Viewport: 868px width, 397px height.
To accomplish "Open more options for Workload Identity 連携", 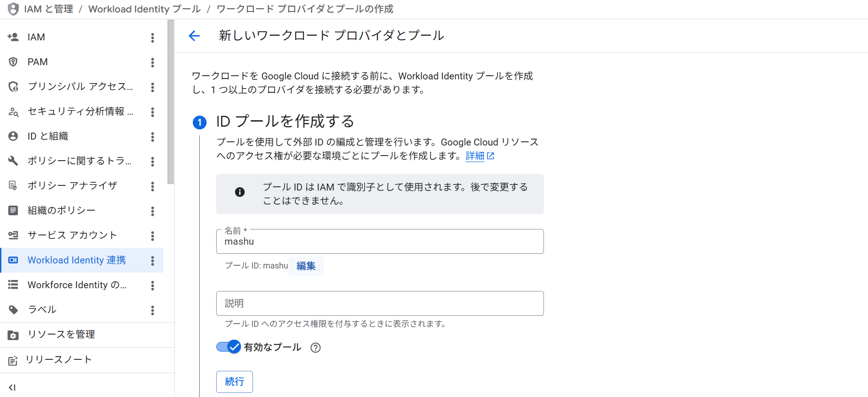I will point(153,261).
